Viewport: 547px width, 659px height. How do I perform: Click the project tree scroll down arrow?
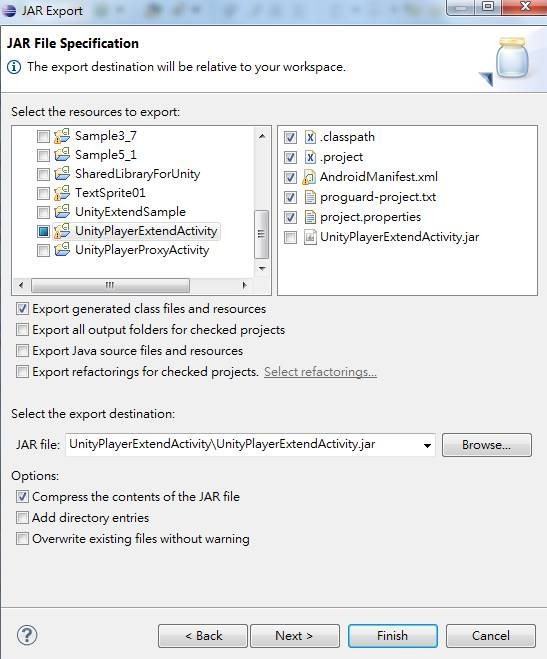tap(262, 268)
